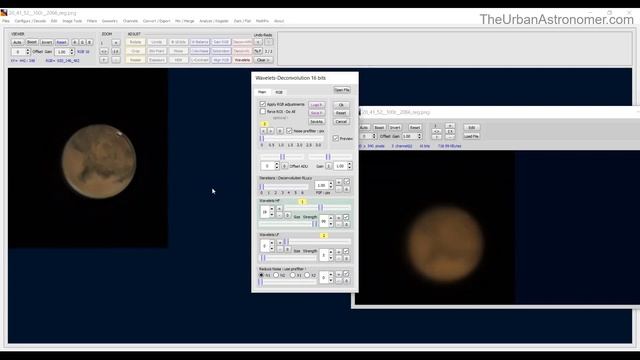640x360 pixels.
Task: Click the Gain RGB tool button
Action: coord(221,42)
